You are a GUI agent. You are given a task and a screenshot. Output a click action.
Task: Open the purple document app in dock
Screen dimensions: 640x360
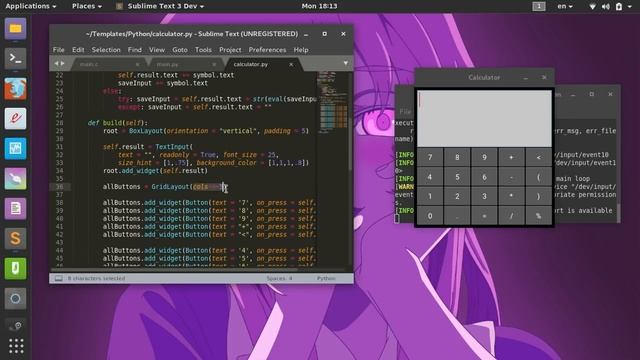(16, 209)
